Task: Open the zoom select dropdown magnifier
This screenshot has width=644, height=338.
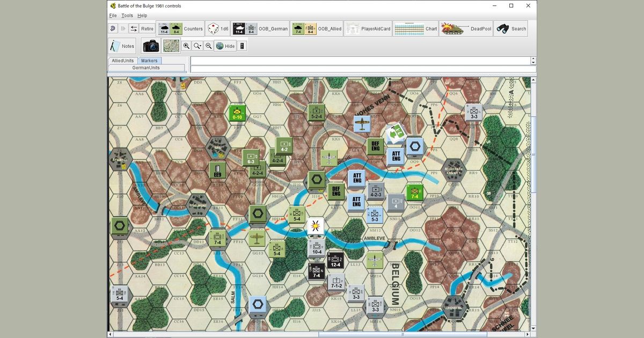Action: (x=196, y=46)
